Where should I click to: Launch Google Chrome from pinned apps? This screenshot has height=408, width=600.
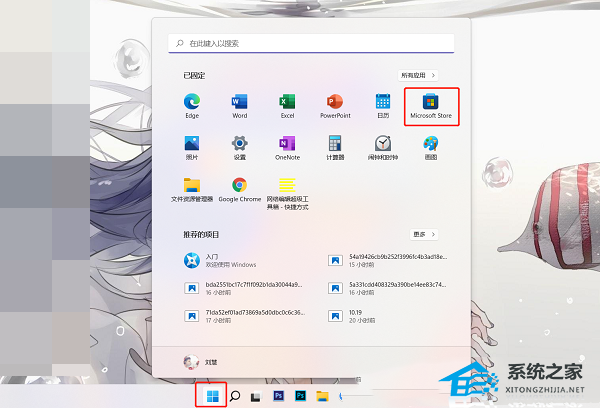(x=240, y=188)
